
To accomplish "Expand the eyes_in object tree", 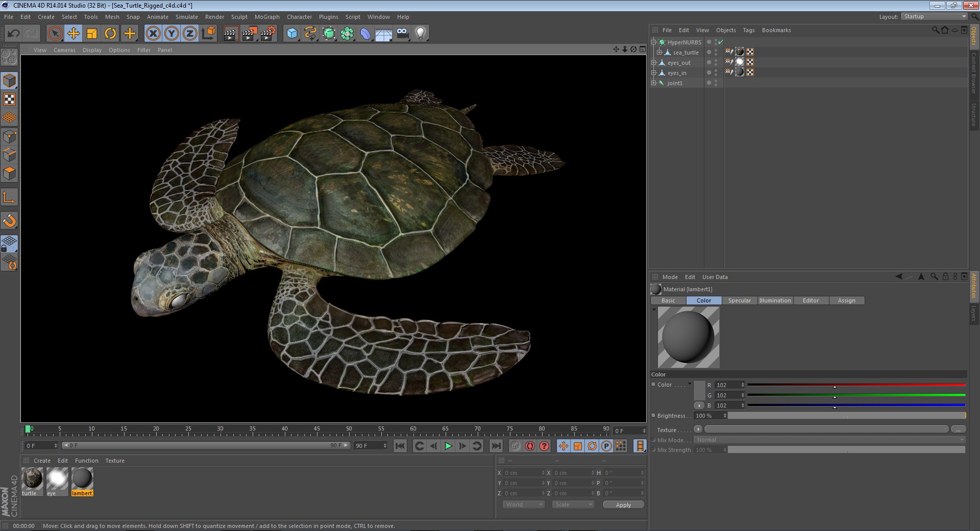I will pos(654,73).
